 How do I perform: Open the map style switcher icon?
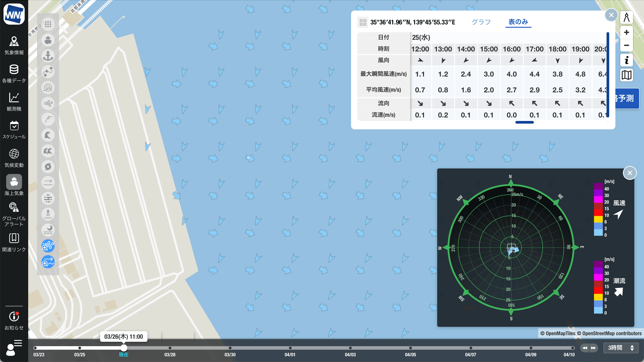click(626, 75)
